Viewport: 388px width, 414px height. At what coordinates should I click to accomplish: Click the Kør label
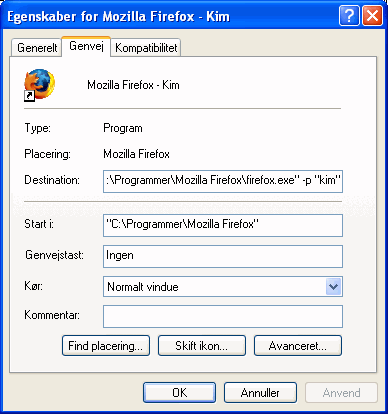click(34, 286)
